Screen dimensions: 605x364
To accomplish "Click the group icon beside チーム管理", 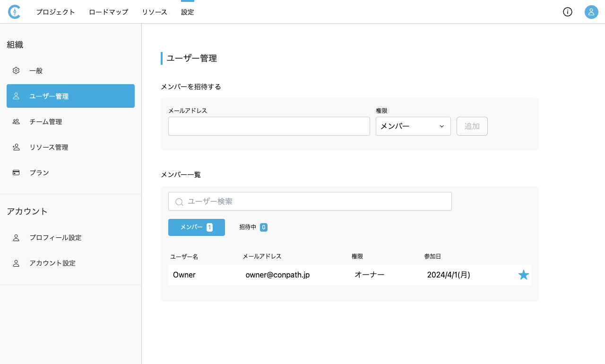I will (16, 121).
